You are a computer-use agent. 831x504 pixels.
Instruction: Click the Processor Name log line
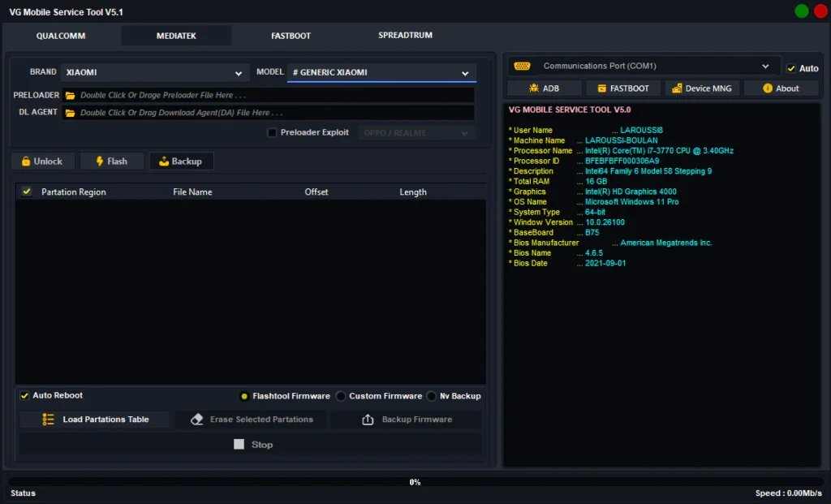pyautogui.click(x=621, y=150)
